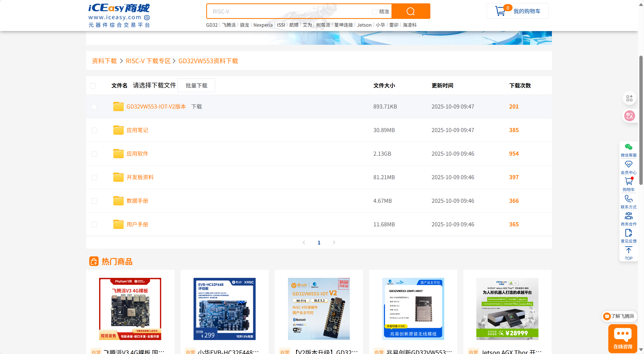Tick the checkbox for 应用笔记 folder
Screen dimensions: 644x354
[x=94, y=130]
